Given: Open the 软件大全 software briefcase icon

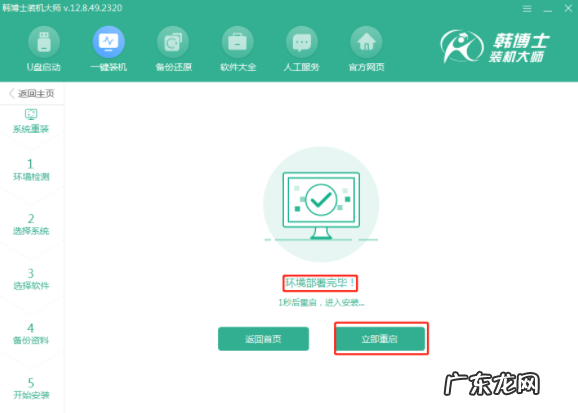Looking at the screenshot, I should click(238, 42).
